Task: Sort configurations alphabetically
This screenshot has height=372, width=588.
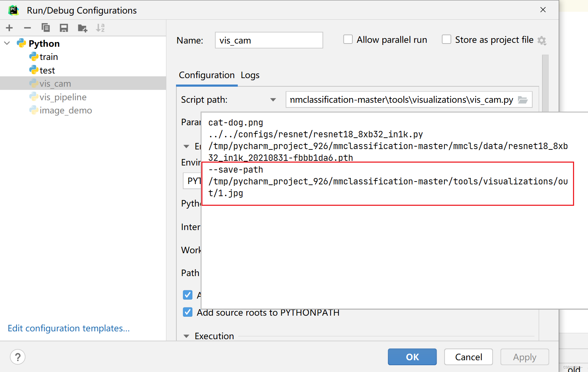Action: point(100,27)
